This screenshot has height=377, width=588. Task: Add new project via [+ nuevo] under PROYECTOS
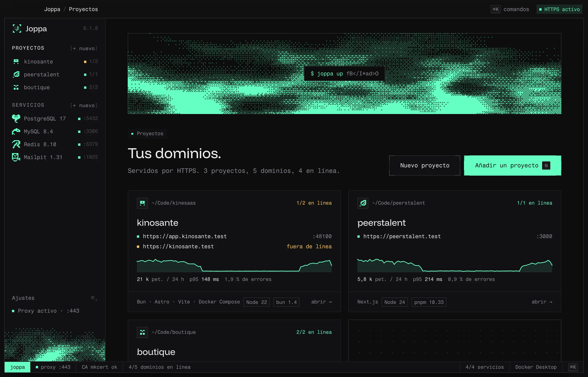coord(84,48)
